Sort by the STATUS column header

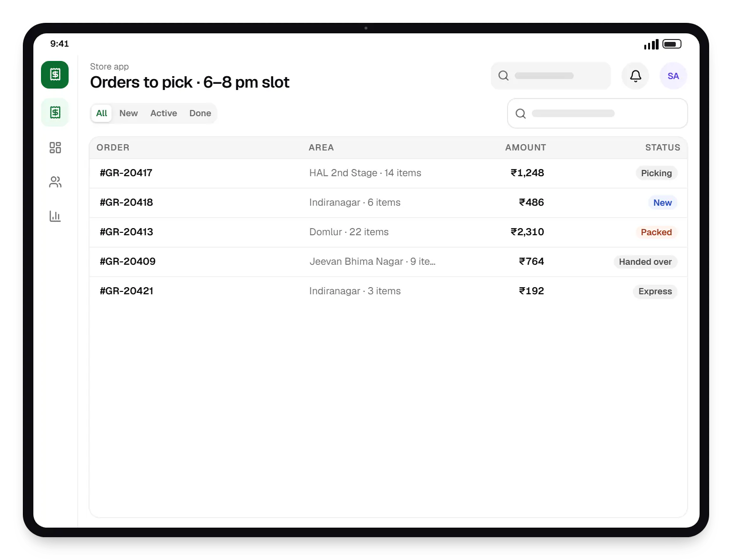pos(662,148)
